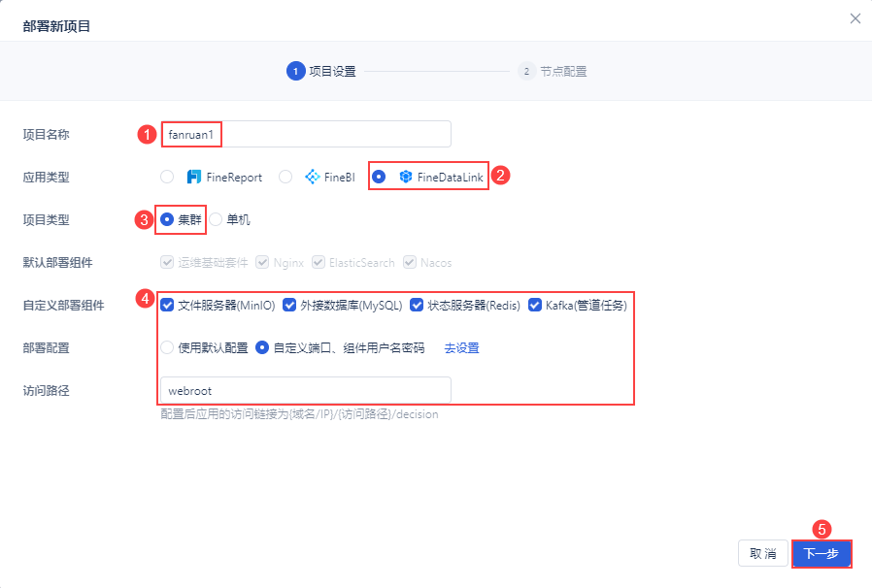The height and width of the screenshot is (588, 872).
Task: Select the FineReport radio button
Action: [167, 177]
